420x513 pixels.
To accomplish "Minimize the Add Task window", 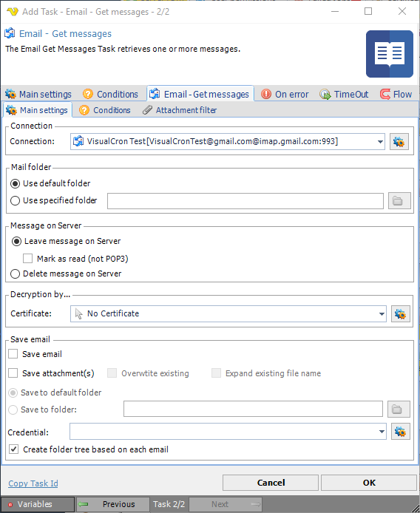I will pos(334,11).
